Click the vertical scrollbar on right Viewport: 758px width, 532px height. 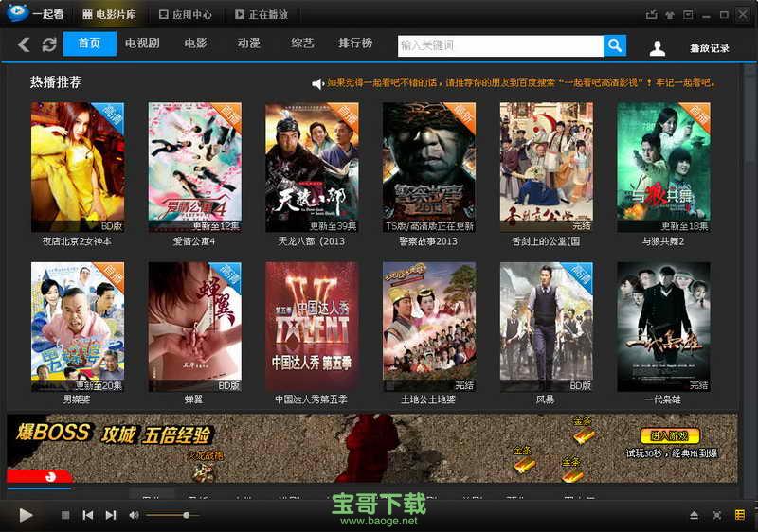coord(750,280)
